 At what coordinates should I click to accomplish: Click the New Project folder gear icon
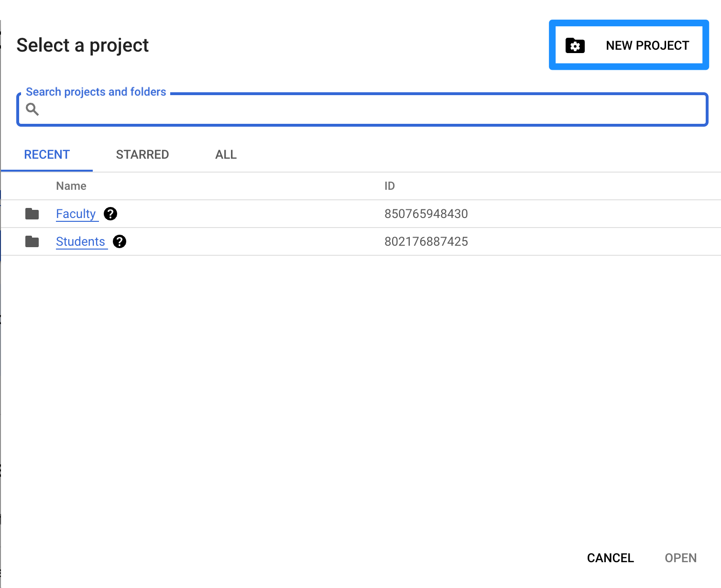tap(575, 45)
